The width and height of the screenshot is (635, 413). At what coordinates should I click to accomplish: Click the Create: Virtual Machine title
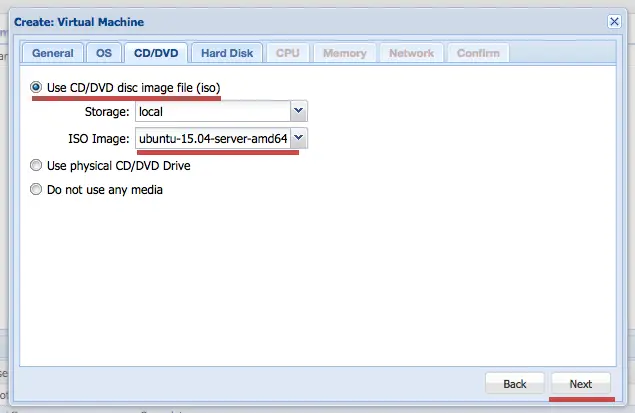pos(79,22)
